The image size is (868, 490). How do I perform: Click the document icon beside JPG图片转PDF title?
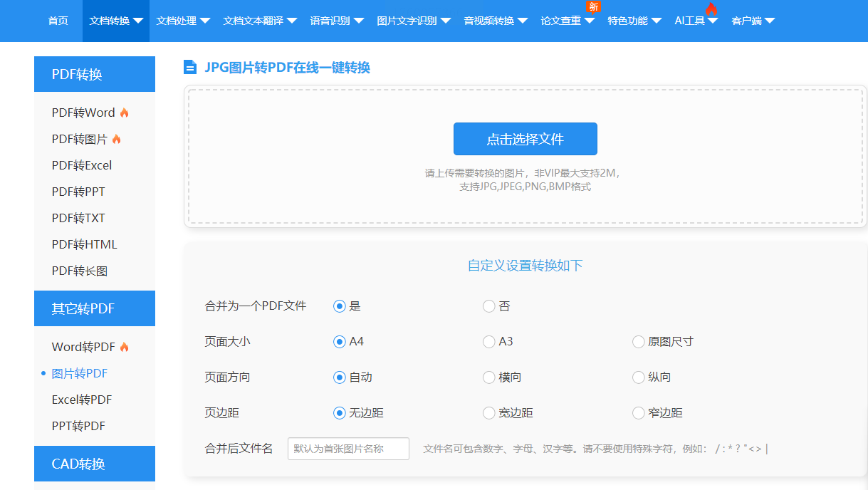click(190, 68)
